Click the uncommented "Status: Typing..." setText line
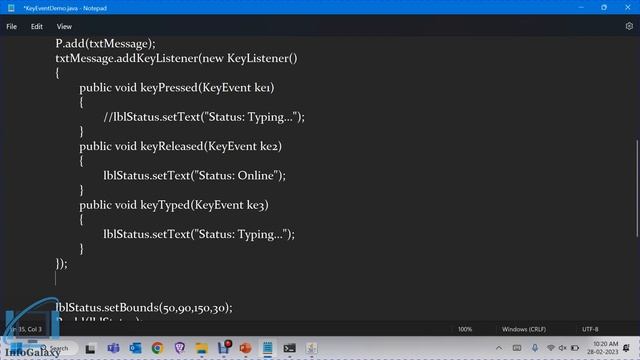Screen dimensions: 640x360 199,235
